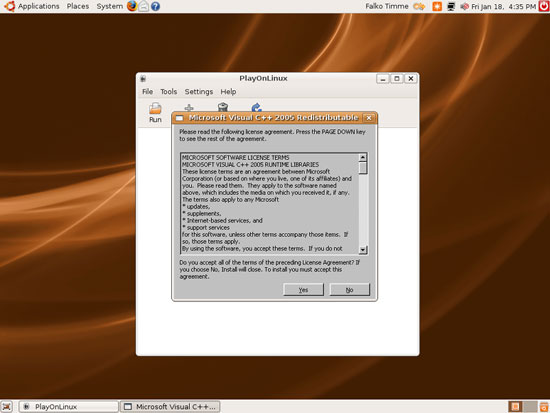Click the plus install icon in PlayOnLinux toolbar
550x413 pixels.
tap(189, 107)
